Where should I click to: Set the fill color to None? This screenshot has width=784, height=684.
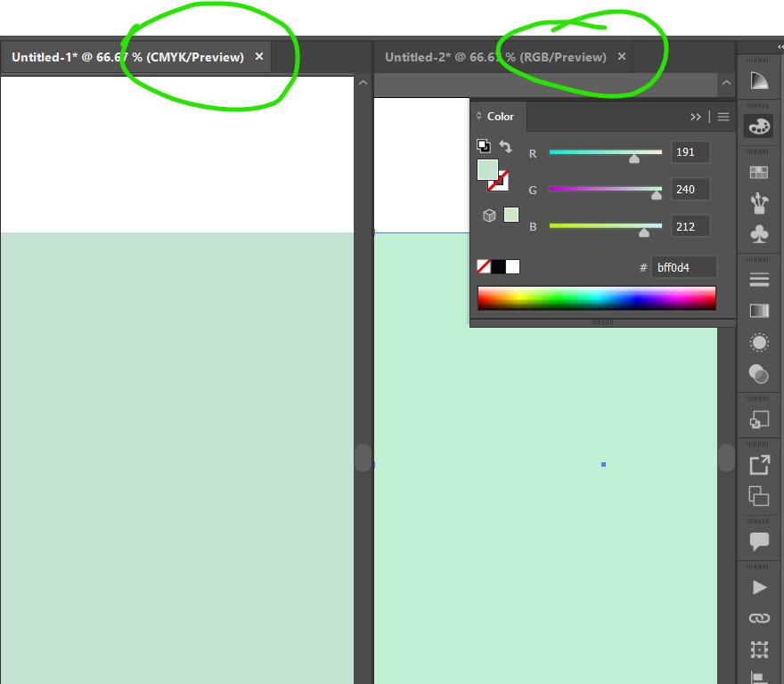pos(483,265)
